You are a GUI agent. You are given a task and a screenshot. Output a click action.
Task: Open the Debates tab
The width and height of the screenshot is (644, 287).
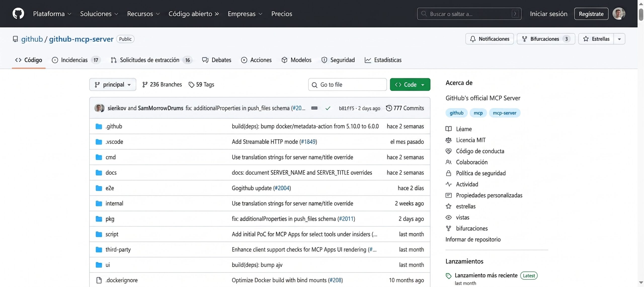coord(217,60)
